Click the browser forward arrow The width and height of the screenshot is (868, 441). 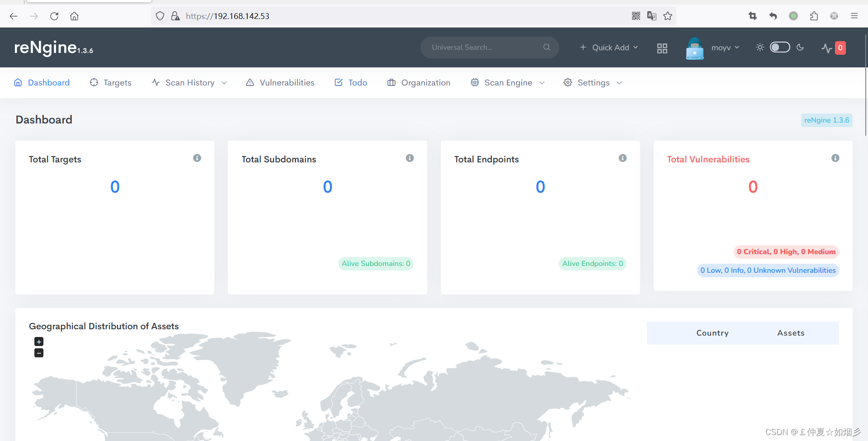coord(34,16)
